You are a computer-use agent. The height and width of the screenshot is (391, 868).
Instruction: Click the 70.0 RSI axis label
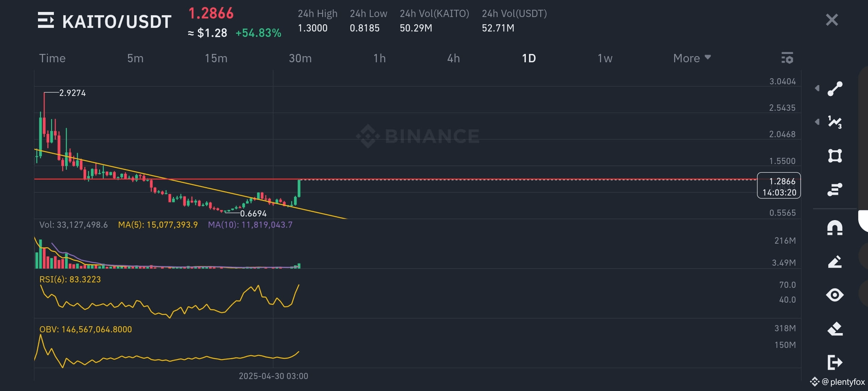pyautogui.click(x=787, y=285)
